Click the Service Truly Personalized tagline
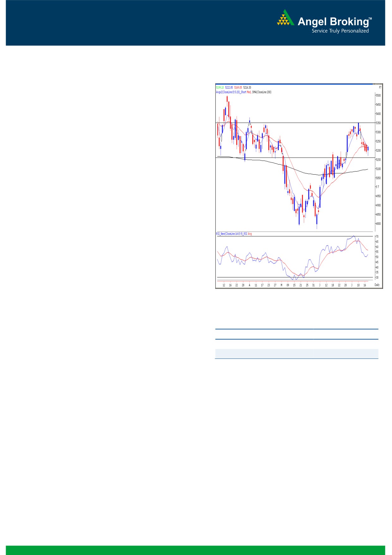Viewport: 392px width, 555px height. 340,31
